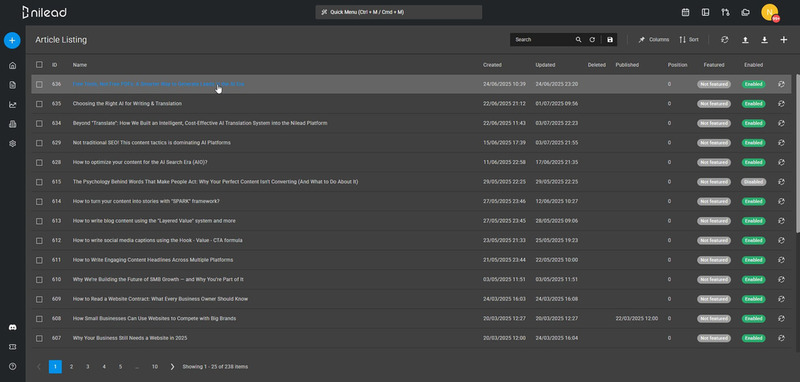Click the next page arrow
The width and height of the screenshot is (800, 382).
(172, 367)
